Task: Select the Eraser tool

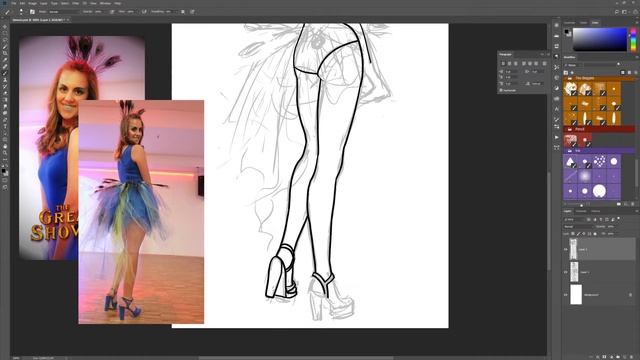Action: [x=5, y=93]
